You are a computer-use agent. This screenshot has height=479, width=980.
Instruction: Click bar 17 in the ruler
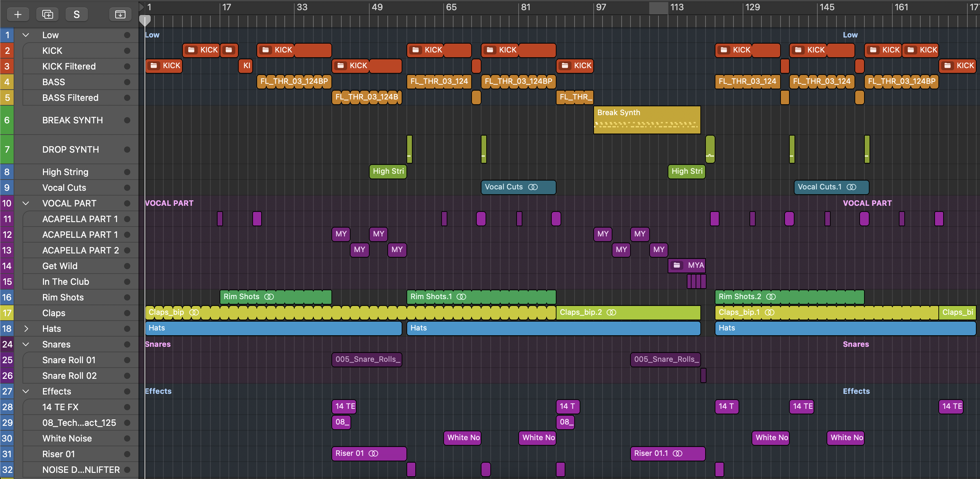[226, 7]
